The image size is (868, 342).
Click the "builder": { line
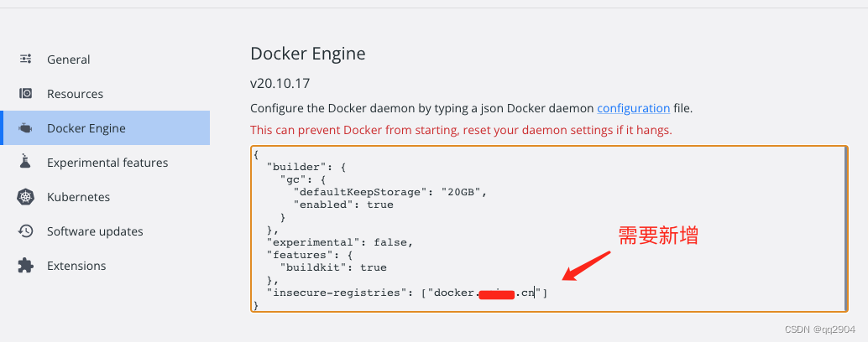(x=306, y=166)
